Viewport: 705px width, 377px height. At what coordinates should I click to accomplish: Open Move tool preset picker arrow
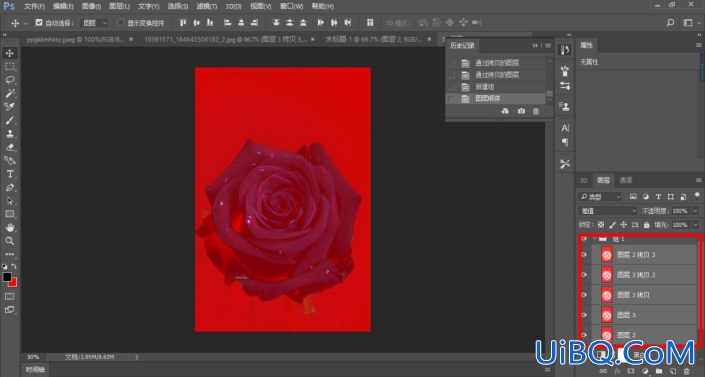[25, 23]
